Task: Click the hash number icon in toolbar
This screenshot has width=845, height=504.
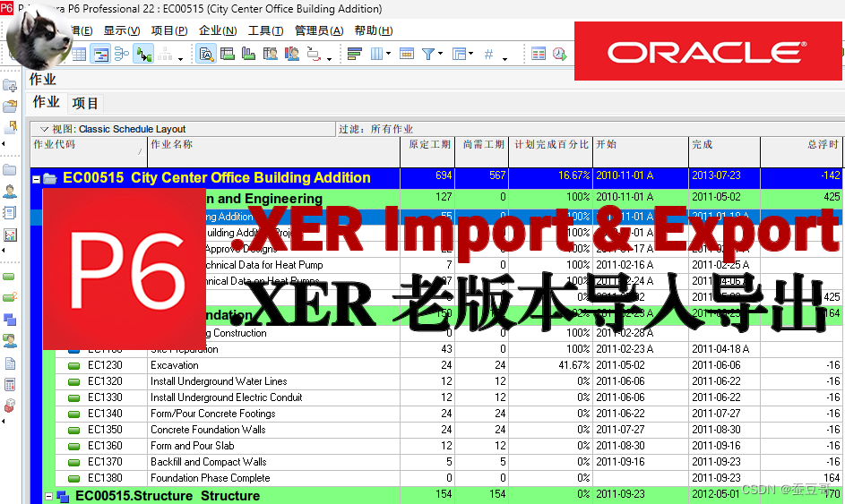Action: (488, 54)
